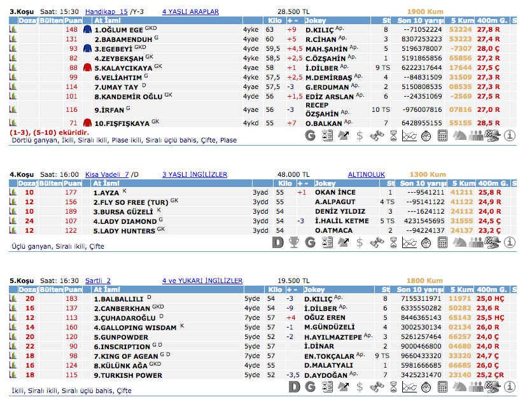Click the 4 YAŞLI ARAPLAR link

coord(190,12)
